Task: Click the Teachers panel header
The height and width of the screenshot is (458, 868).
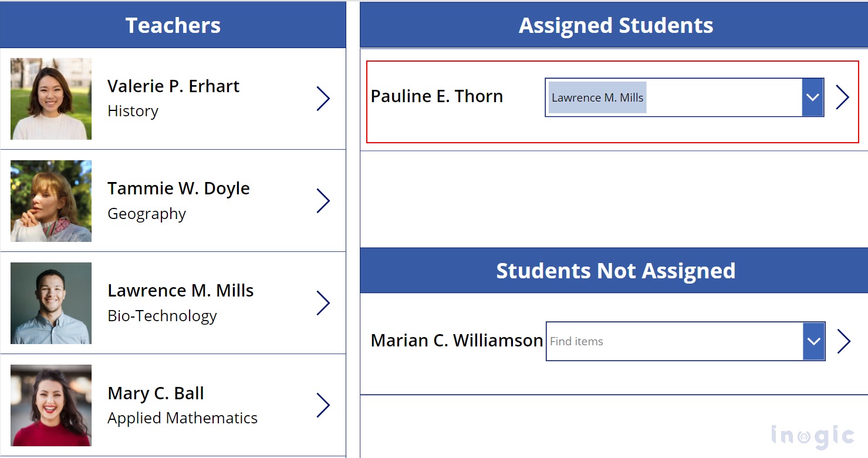Action: 173,25
